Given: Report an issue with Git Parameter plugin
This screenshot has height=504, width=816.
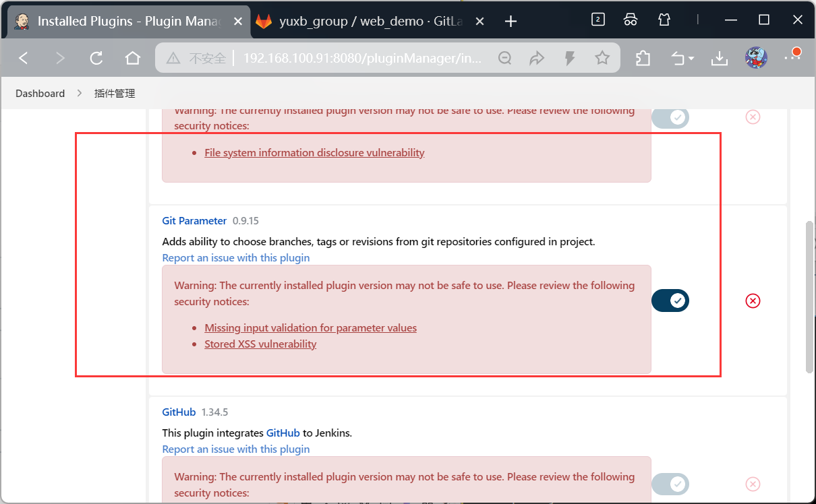Looking at the screenshot, I should [x=236, y=257].
